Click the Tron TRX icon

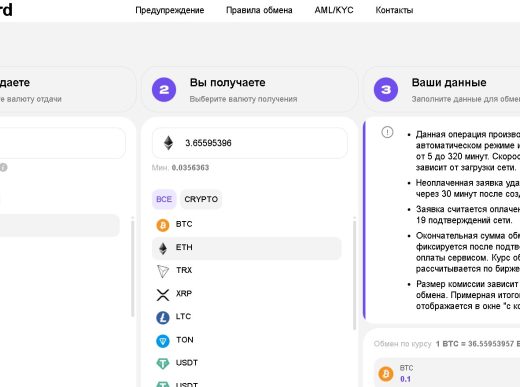point(163,271)
